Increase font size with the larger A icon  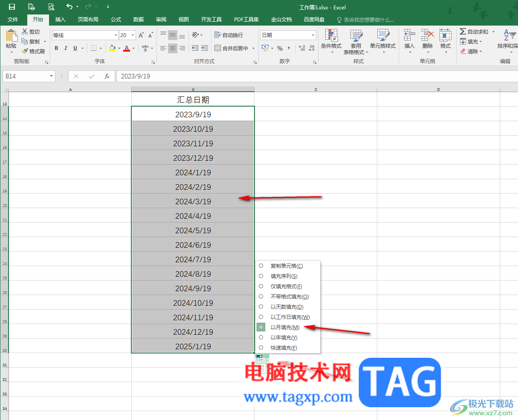click(141, 35)
